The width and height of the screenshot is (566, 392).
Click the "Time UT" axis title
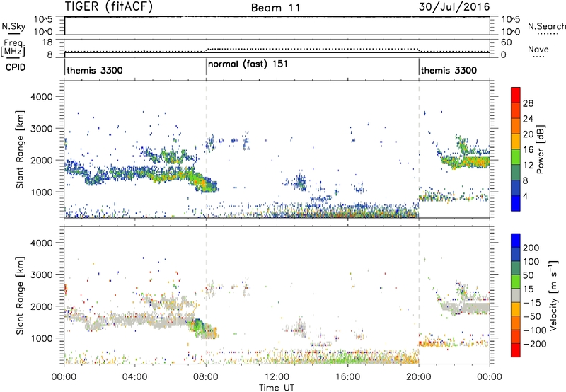tap(277, 388)
